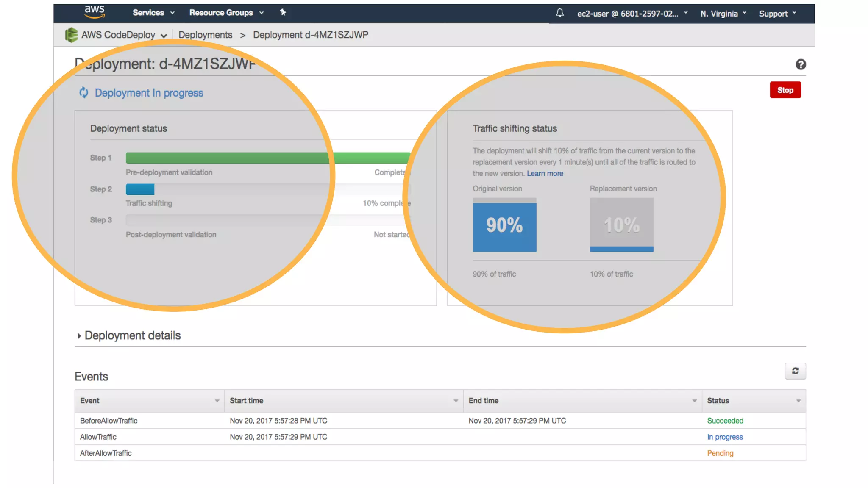
Task: Click the AWS logo icon
Action: [94, 12]
